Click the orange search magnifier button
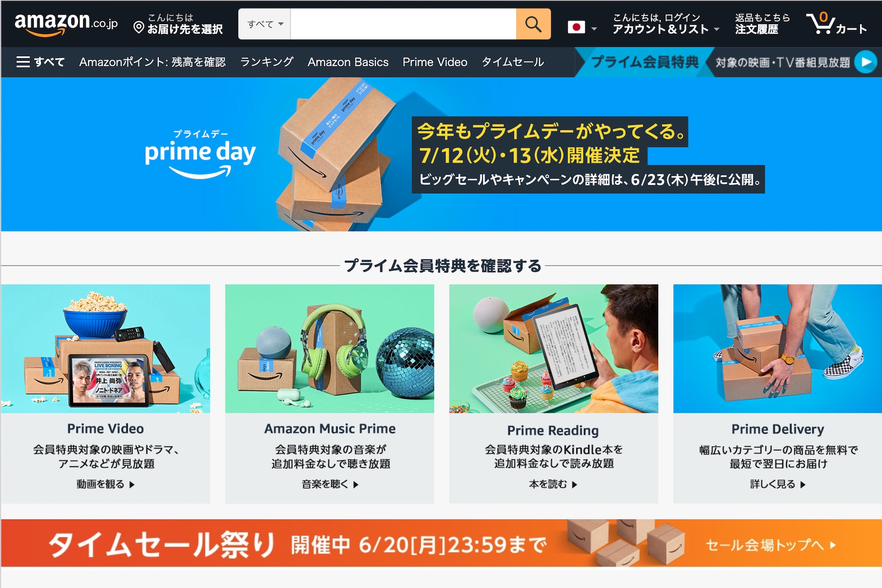Image resolution: width=882 pixels, height=588 pixels. [x=533, y=24]
